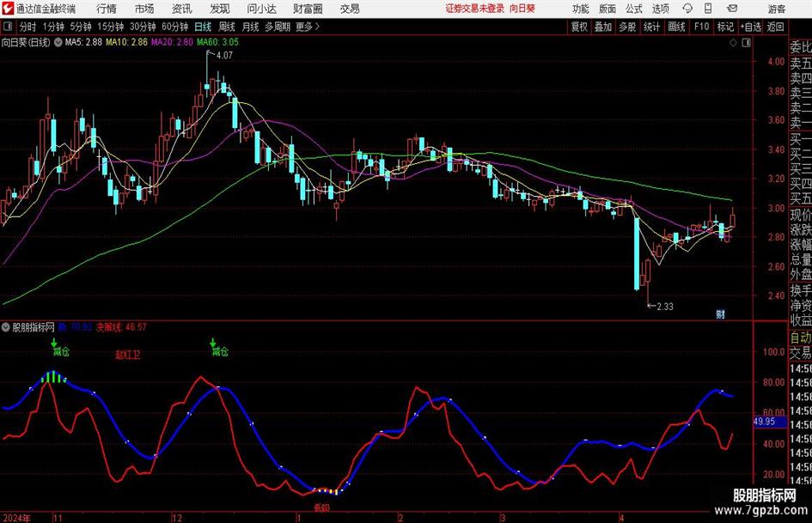Click the 2.33 low price marker
812x523 pixels.
point(665,307)
